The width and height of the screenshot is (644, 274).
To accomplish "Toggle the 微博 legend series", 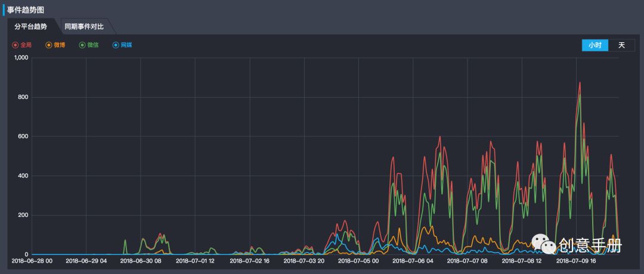I will click(x=55, y=45).
